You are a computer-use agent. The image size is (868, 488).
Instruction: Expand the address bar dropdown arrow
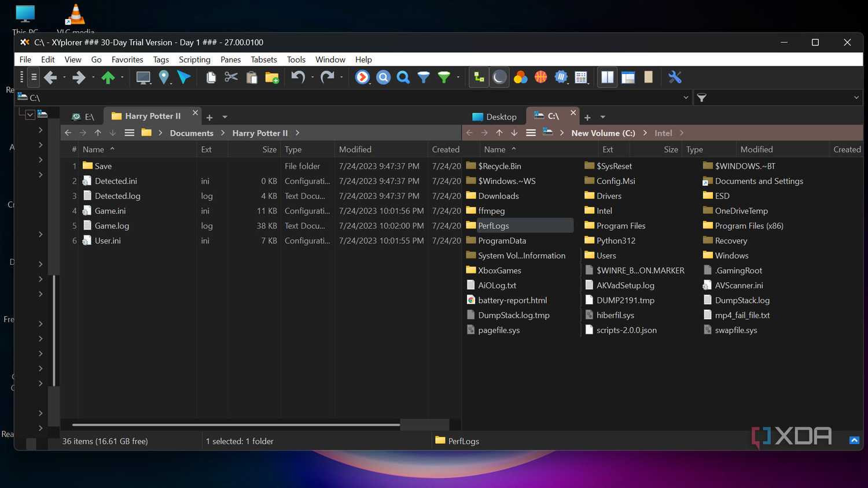(x=686, y=98)
